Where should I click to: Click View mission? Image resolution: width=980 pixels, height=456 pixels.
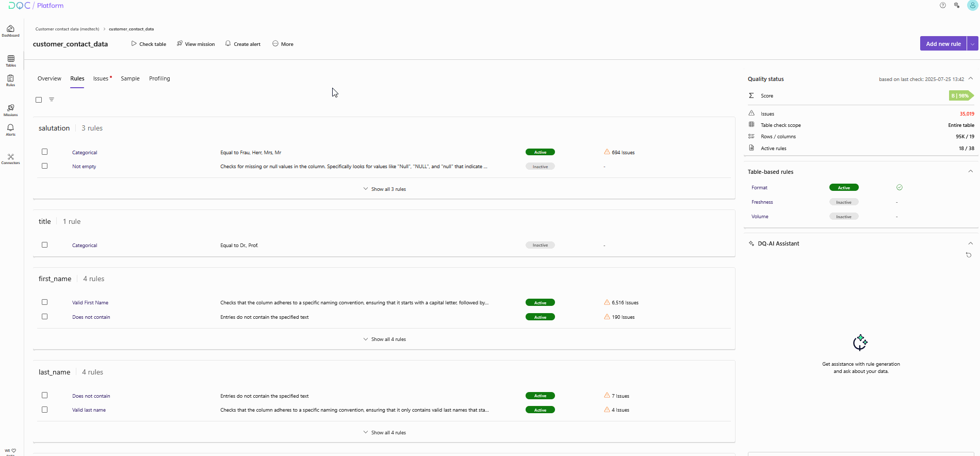(195, 44)
